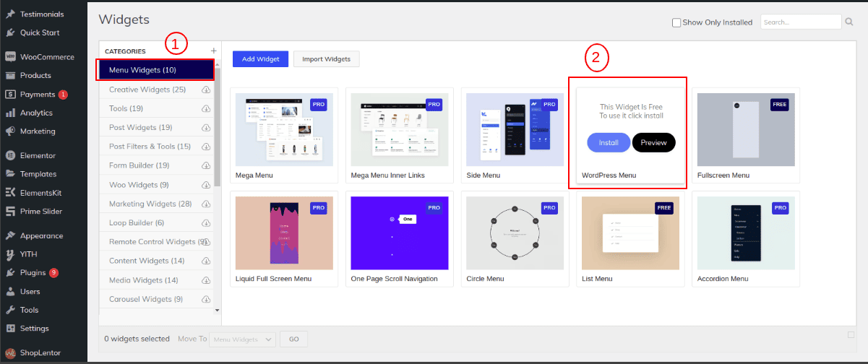Viewport: 868px width, 364px height.
Task: Click the YITH logo icon
Action: point(10,254)
